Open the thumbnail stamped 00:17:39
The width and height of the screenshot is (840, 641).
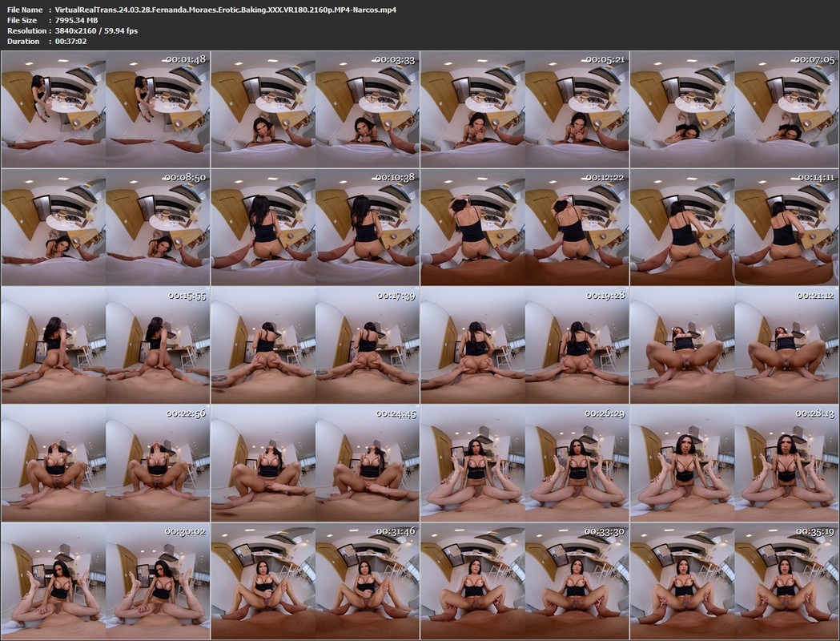pyautogui.click(x=315, y=345)
